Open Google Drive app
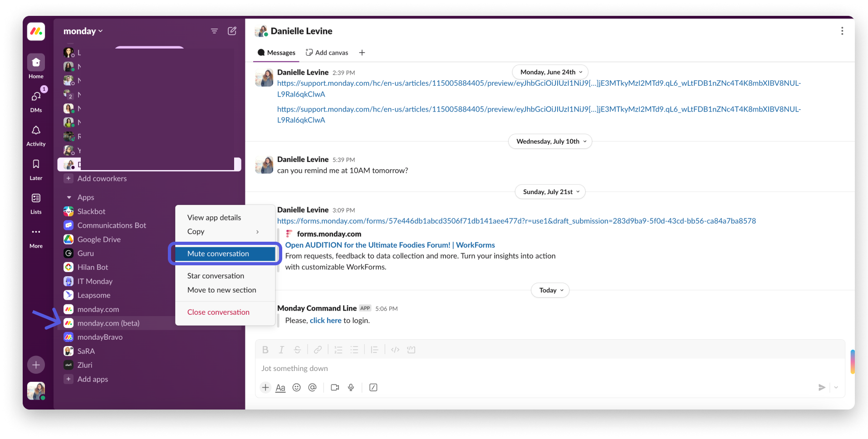 pyautogui.click(x=99, y=239)
